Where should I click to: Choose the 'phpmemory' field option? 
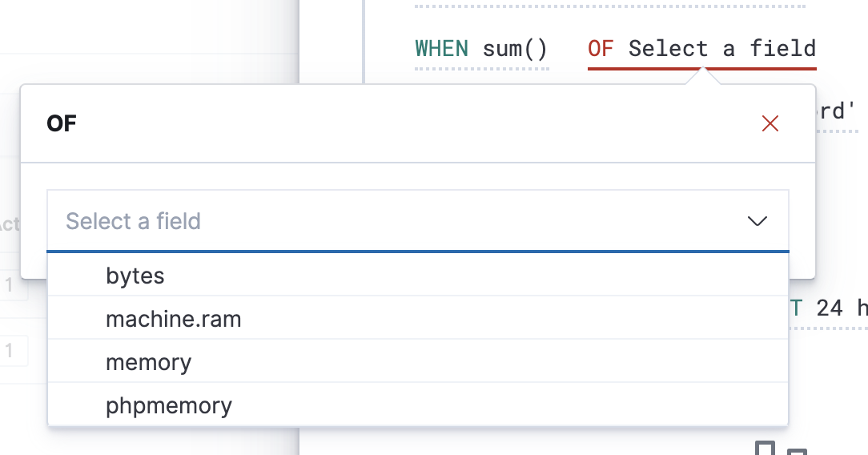(169, 406)
